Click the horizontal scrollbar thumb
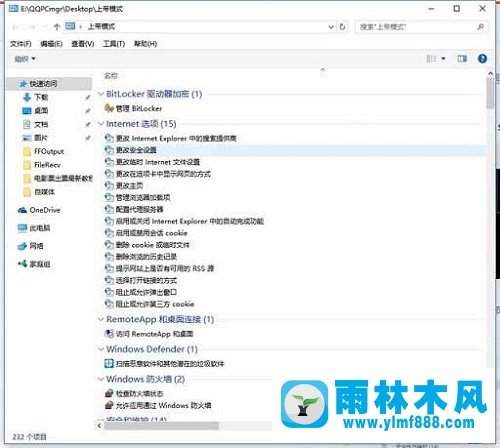This screenshot has height=448, width=500. pyautogui.click(x=162, y=426)
